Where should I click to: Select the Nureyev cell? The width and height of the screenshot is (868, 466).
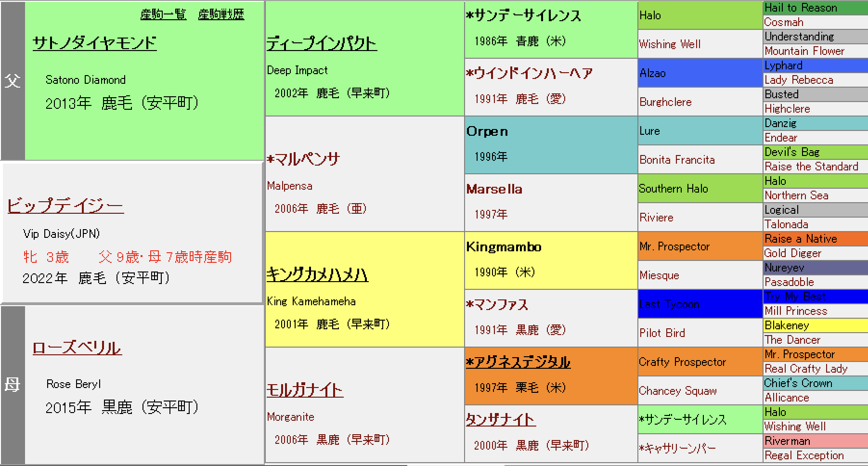coord(784,268)
